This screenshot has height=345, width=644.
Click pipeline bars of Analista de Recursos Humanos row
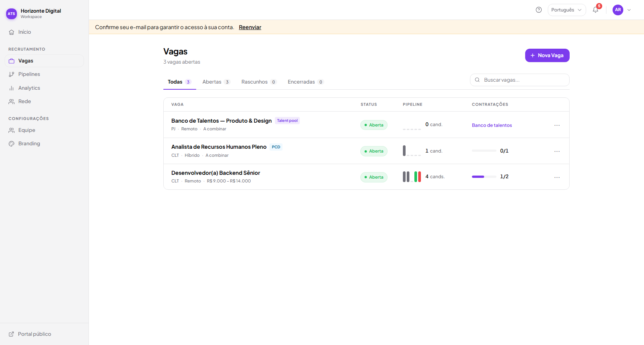(x=412, y=151)
